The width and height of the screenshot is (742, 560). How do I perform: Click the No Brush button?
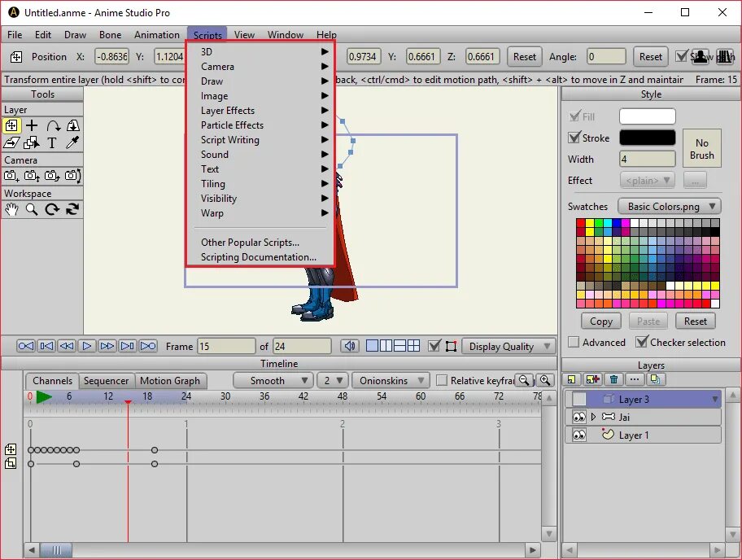(x=702, y=148)
